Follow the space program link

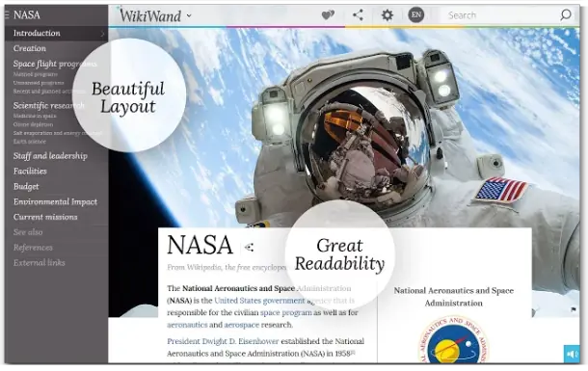point(285,312)
